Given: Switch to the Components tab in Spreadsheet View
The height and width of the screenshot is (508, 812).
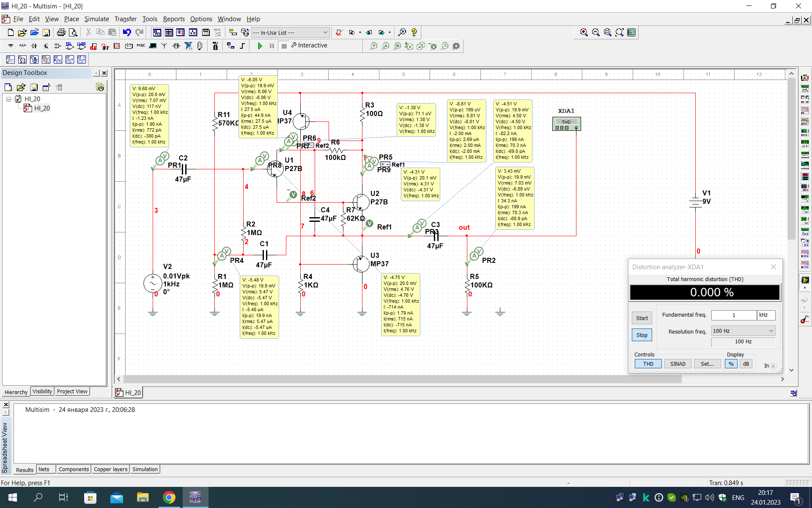Looking at the screenshot, I should click(x=74, y=469).
